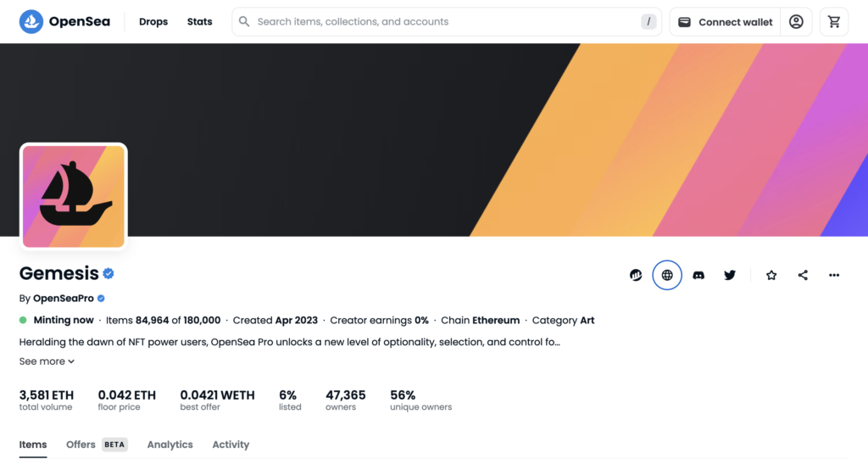Click the Items 84,964 of 180,000 text
This screenshot has height=476, width=868.
[x=164, y=320]
